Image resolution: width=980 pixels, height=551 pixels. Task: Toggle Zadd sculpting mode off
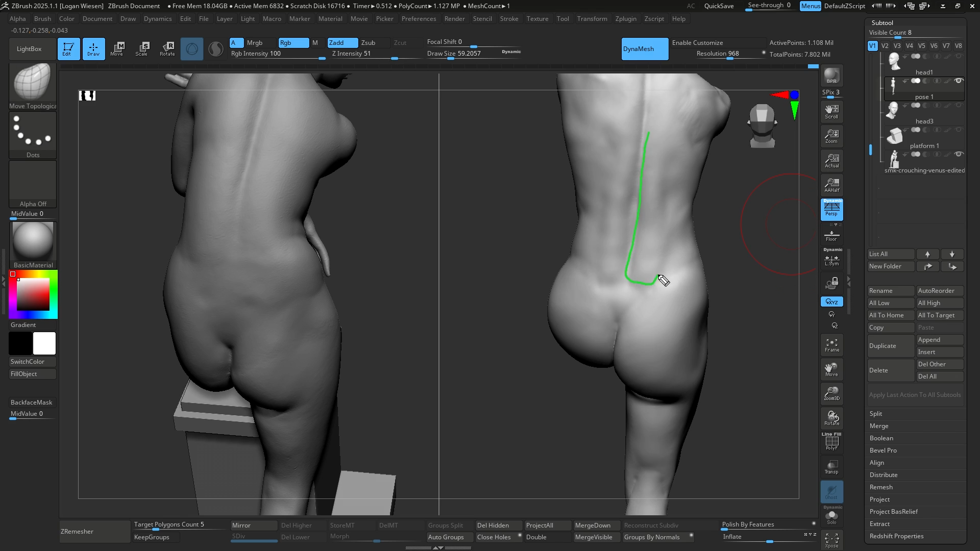point(342,43)
